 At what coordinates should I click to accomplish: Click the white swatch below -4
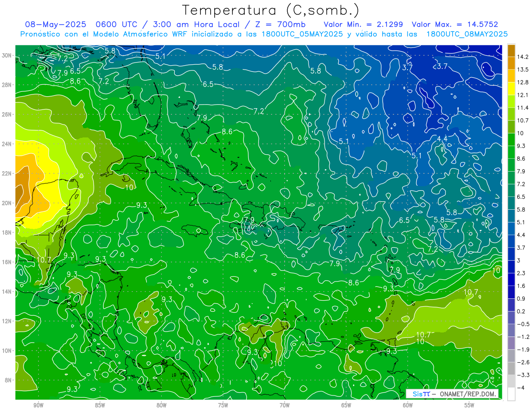(511, 394)
